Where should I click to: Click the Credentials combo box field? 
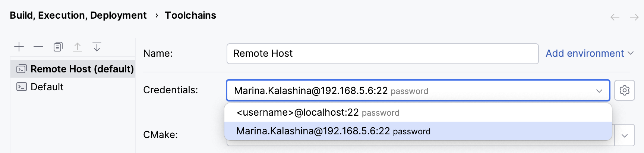click(x=410, y=91)
